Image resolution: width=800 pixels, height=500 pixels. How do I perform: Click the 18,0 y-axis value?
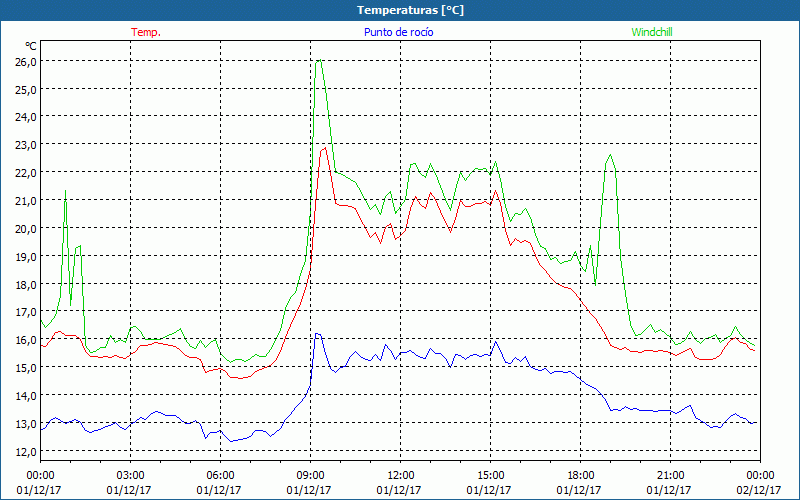(26, 284)
